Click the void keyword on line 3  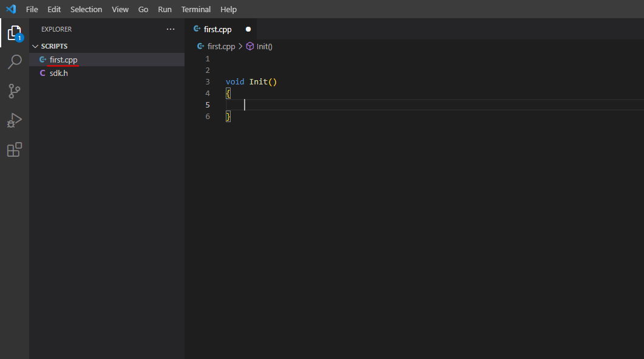pos(235,82)
